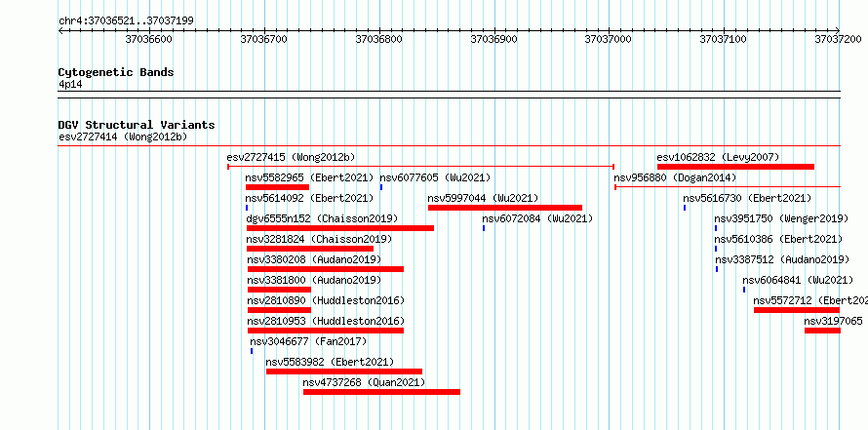Click the chr4:37036521..37037199 region label
868x430 pixels.
126,21
